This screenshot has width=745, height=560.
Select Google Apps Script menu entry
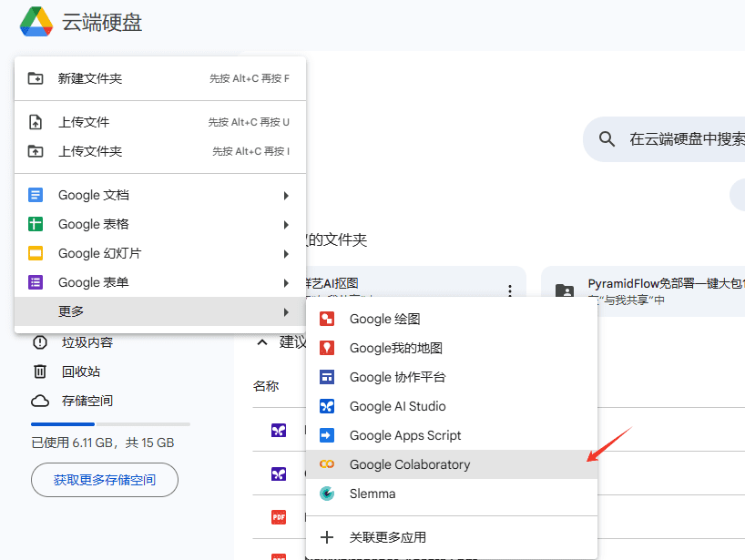(452, 435)
